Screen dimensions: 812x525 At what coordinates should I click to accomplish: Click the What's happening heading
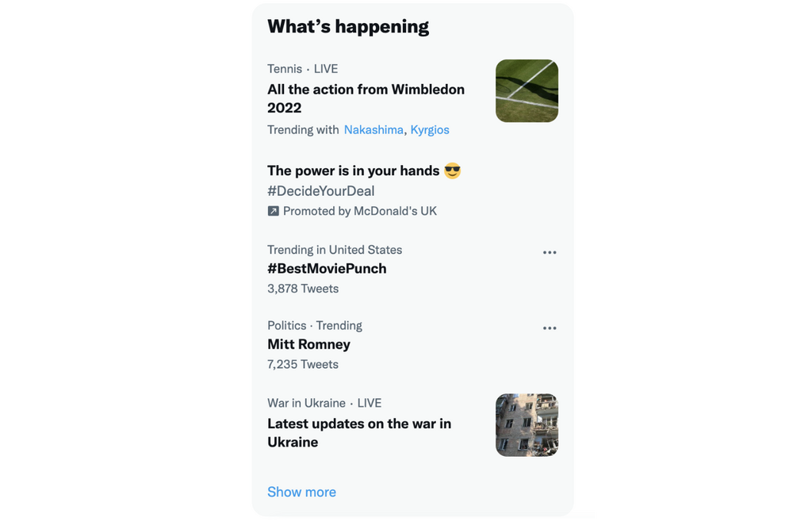click(348, 26)
